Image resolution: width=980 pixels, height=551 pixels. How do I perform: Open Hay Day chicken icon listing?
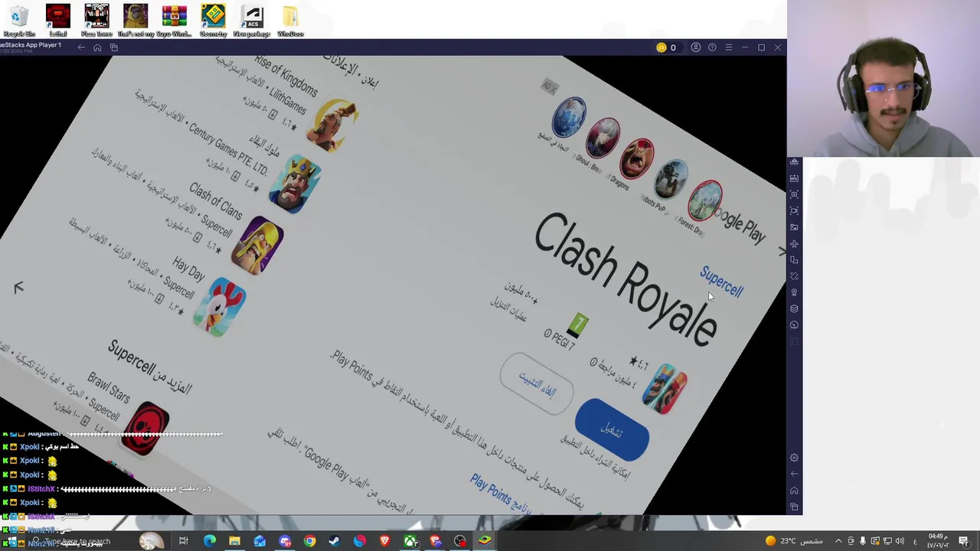point(220,307)
